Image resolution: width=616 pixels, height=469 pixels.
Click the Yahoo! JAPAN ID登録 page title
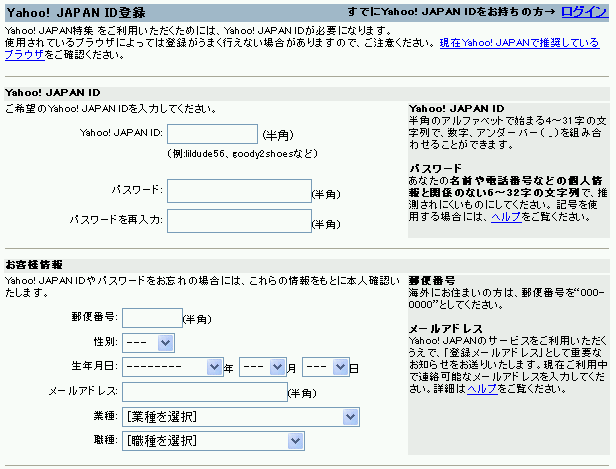[76, 13]
